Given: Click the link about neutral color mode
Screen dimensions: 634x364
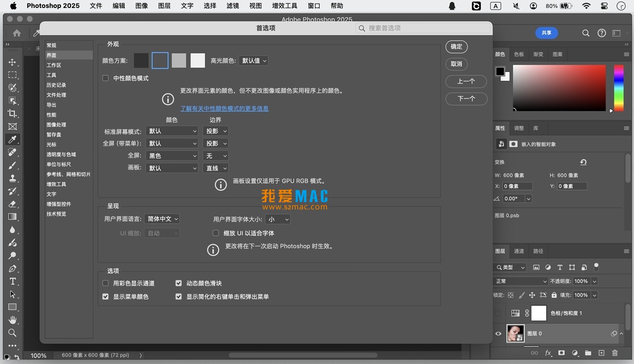Looking at the screenshot, I should [x=224, y=108].
